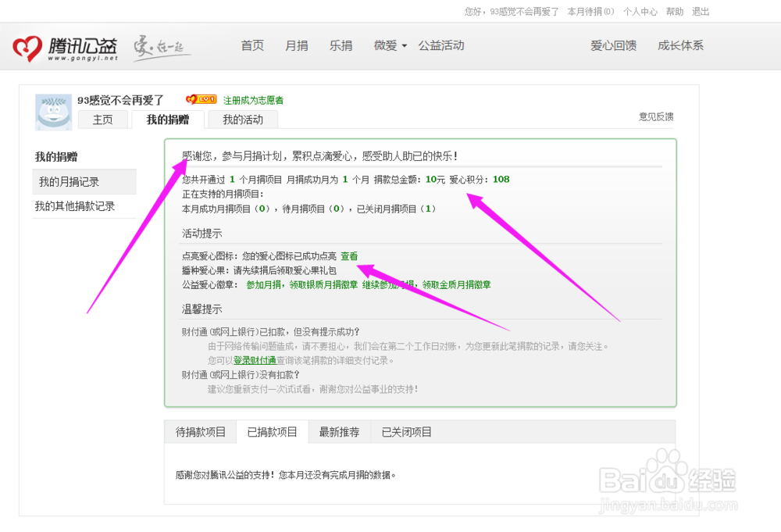781x532 pixels.
Task: Click the 爱·在一起 calligraphy emblem
Action: click(x=160, y=45)
